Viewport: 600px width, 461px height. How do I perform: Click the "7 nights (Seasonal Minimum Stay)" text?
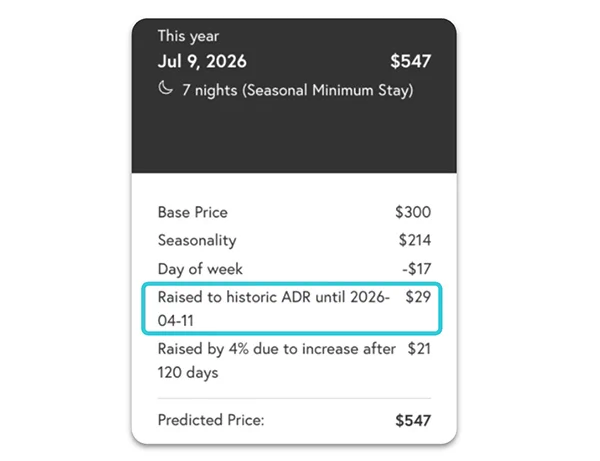(x=297, y=91)
